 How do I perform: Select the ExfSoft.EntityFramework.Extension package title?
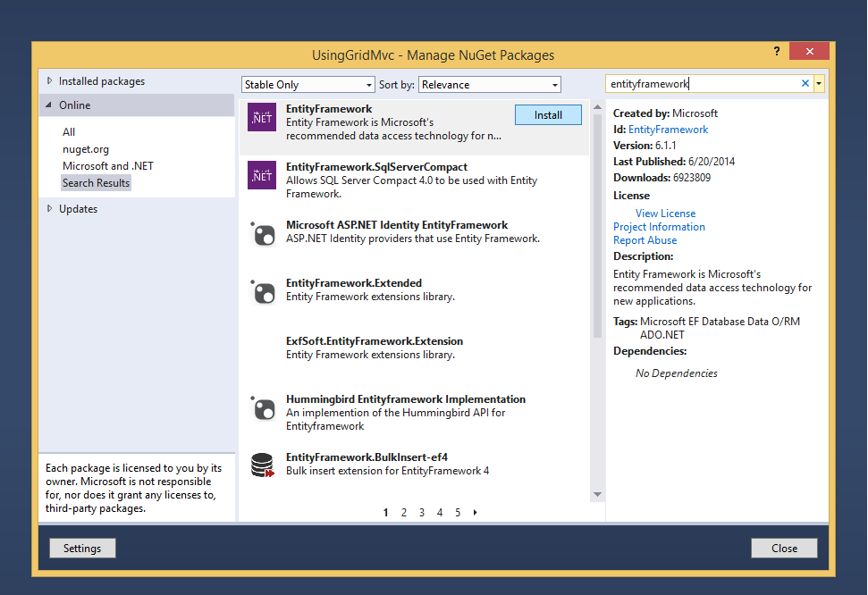click(375, 341)
